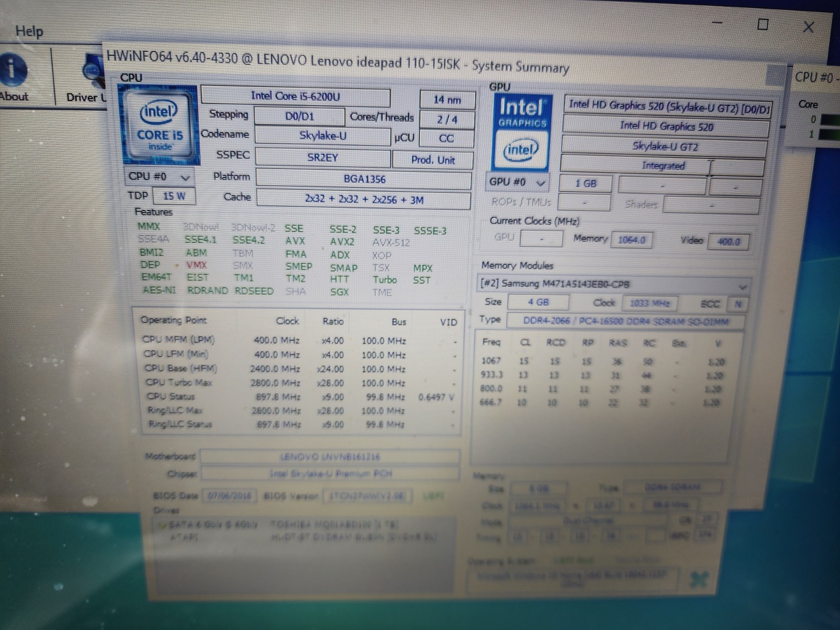The height and width of the screenshot is (630, 840).
Task: Click the Driver Update toolbar icon
Action: (x=92, y=71)
